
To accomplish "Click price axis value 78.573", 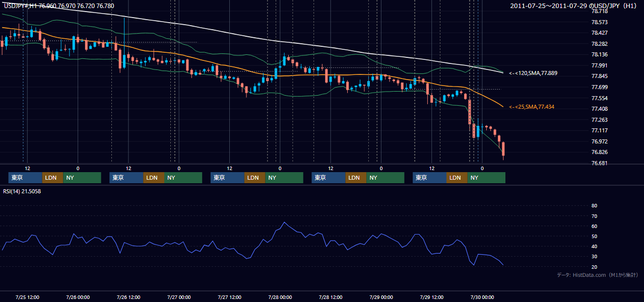I will [x=599, y=22].
